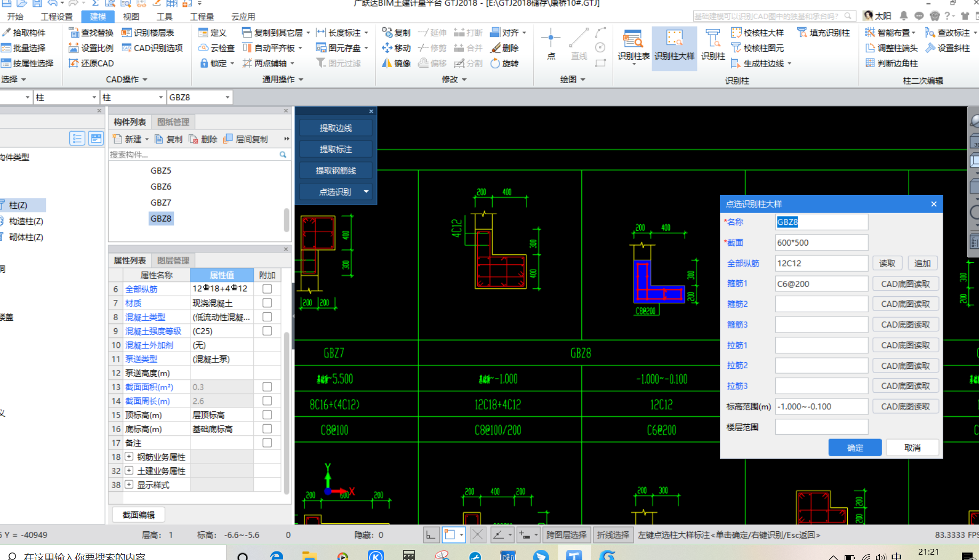This screenshot has height=560, width=979.
Task: Toggle 附加 checkbox for 截面面积 row
Action: point(267,387)
